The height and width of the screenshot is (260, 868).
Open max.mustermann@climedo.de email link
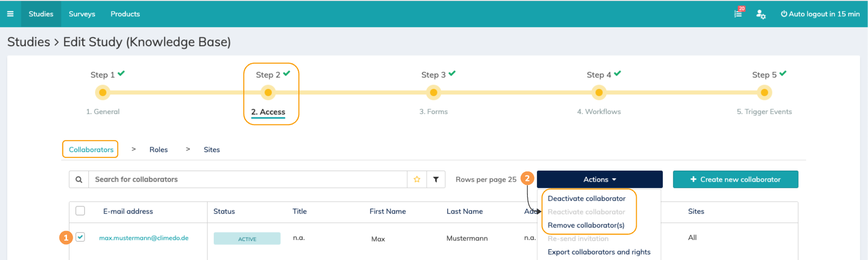143,238
